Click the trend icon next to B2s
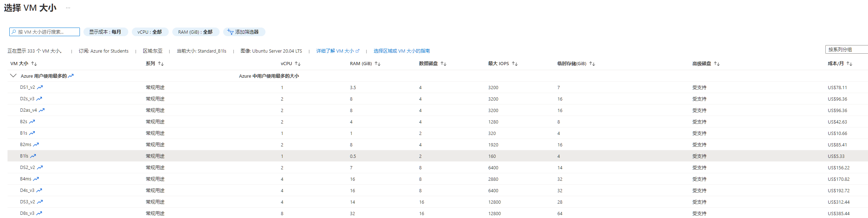The width and height of the screenshot is (868, 218). 32,122
